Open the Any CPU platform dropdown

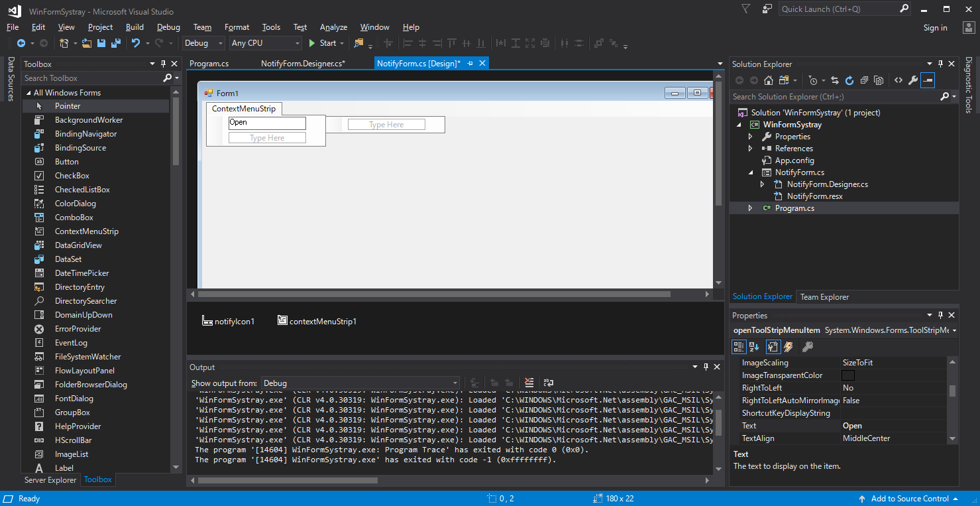265,43
